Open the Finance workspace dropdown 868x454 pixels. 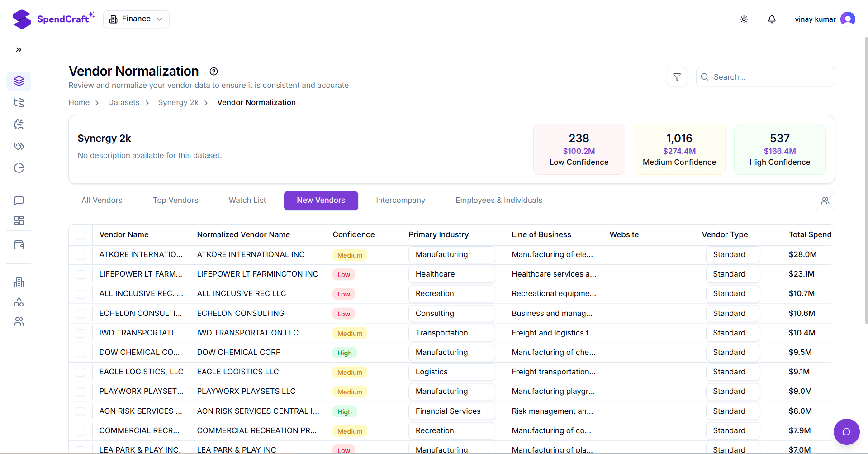coord(136,19)
